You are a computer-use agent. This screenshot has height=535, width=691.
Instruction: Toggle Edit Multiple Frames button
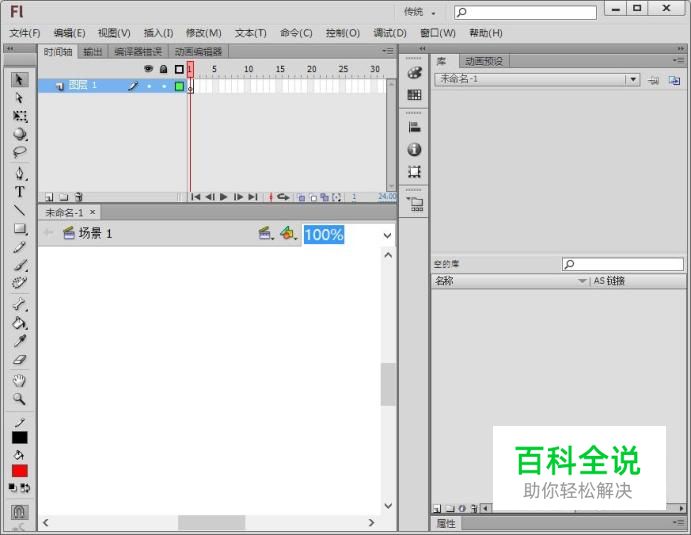325,197
